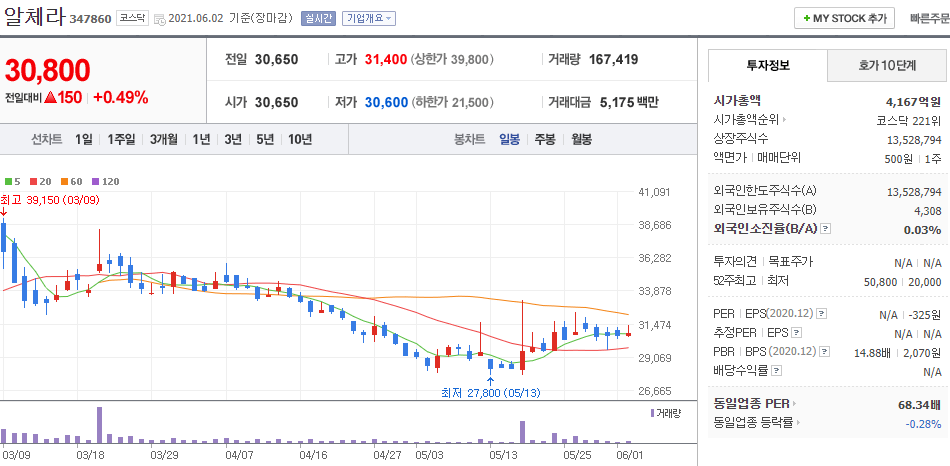Click the tall volume bar after 05/13

[522, 432]
